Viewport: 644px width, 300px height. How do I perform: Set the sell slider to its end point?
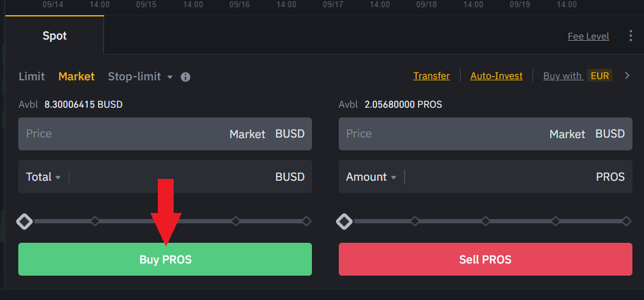(626, 221)
